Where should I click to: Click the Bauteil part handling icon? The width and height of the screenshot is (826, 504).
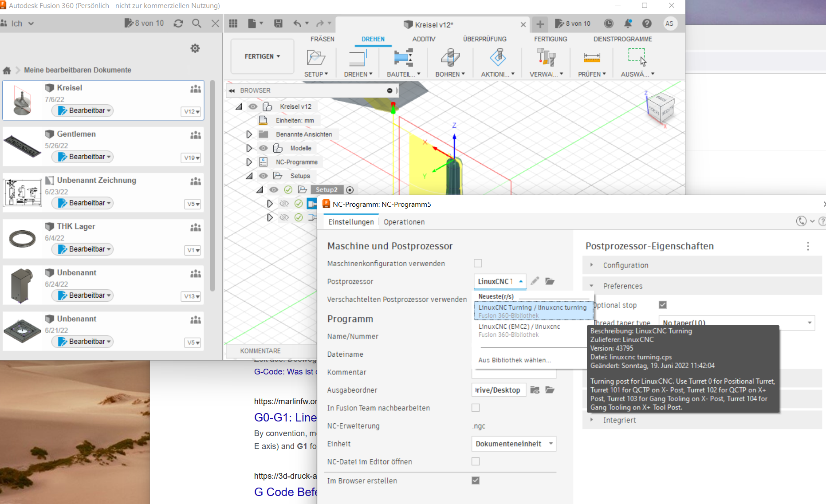(403, 58)
